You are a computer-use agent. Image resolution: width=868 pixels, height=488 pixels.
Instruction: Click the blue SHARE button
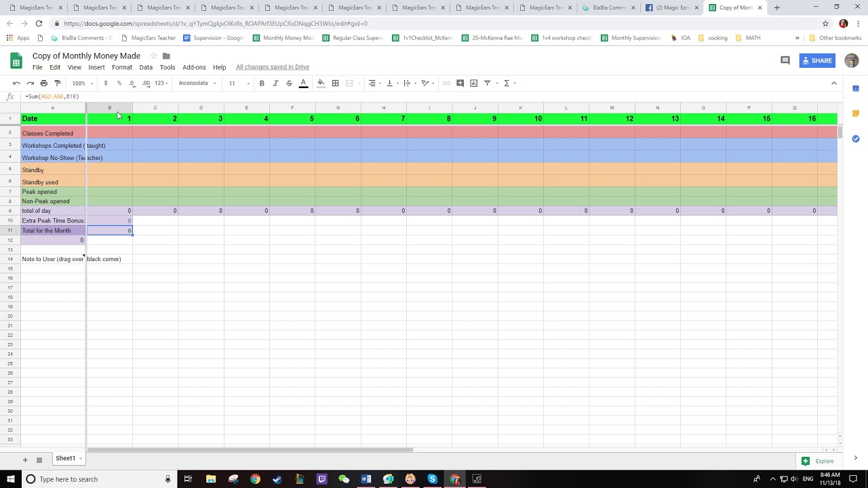point(817,61)
